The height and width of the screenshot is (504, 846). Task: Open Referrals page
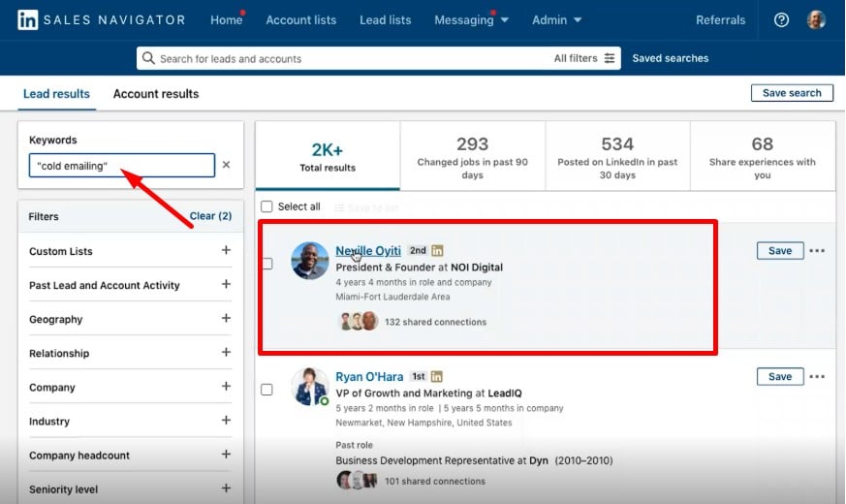click(720, 20)
